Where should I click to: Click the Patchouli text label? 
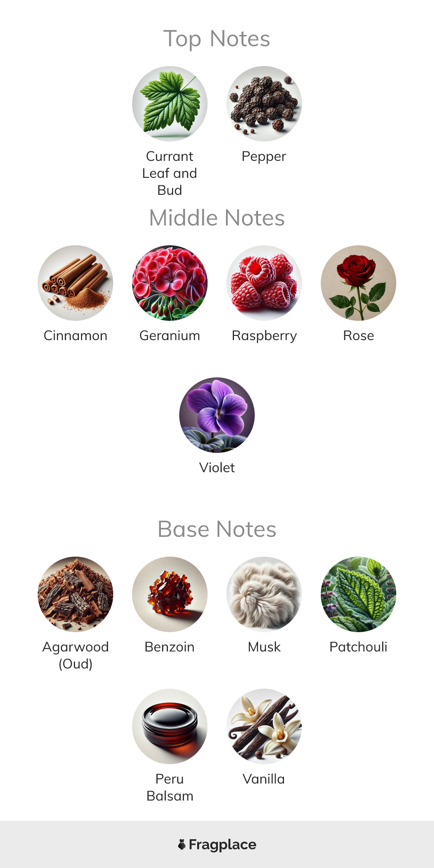pyautogui.click(x=359, y=647)
